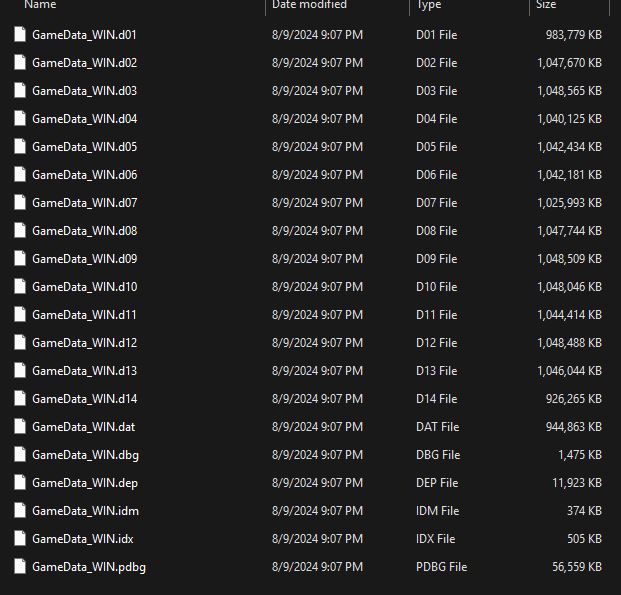
Task: Select the GameData_WIN.d07 filename
Action: pos(84,203)
